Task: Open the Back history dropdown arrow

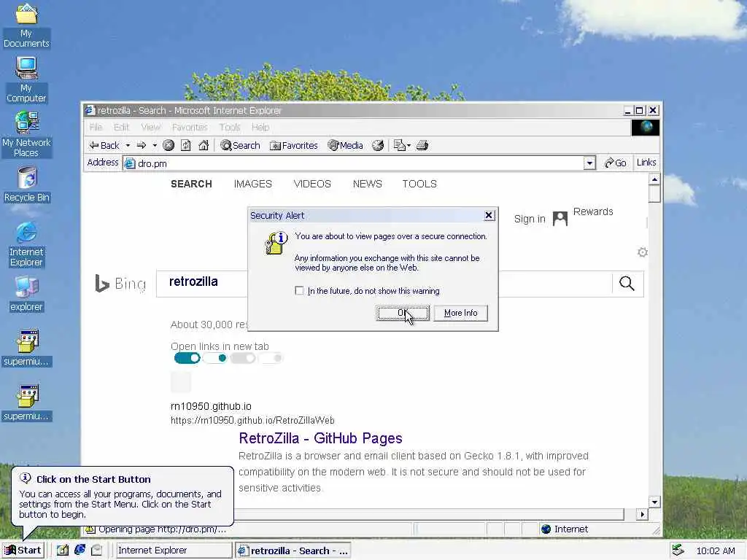Action: (x=128, y=146)
